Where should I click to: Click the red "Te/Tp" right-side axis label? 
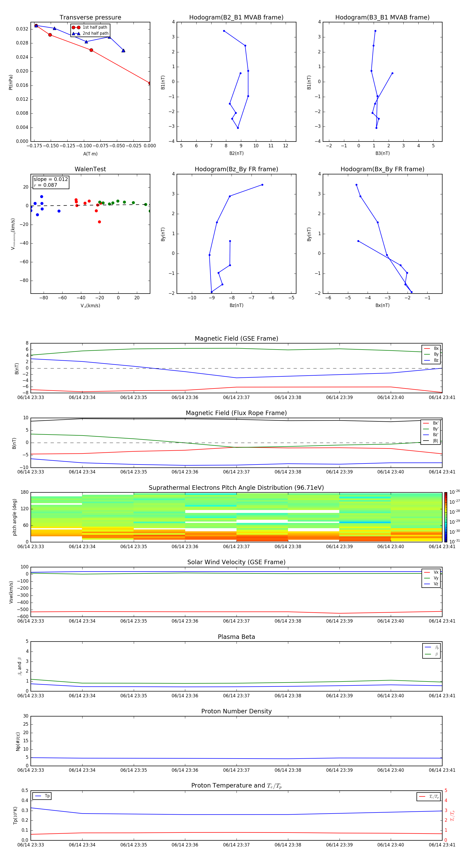click(x=452, y=816)
